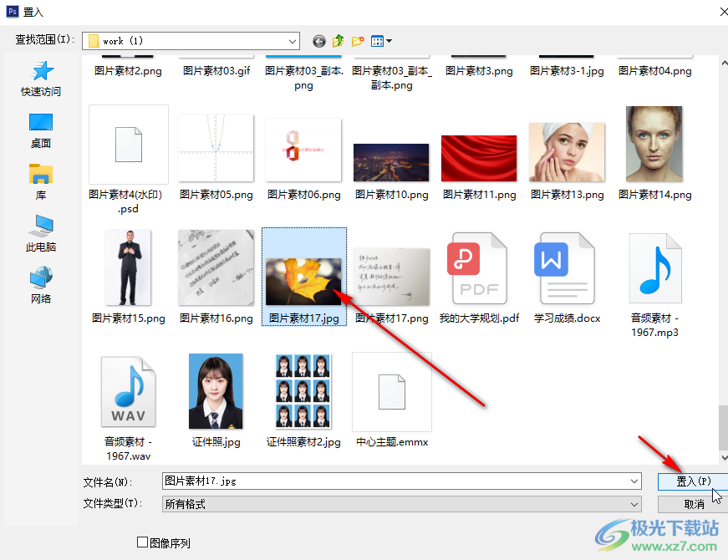Open the Libraries (库) location
This screenshot has height=560, width=728.
tap(41, 182)
